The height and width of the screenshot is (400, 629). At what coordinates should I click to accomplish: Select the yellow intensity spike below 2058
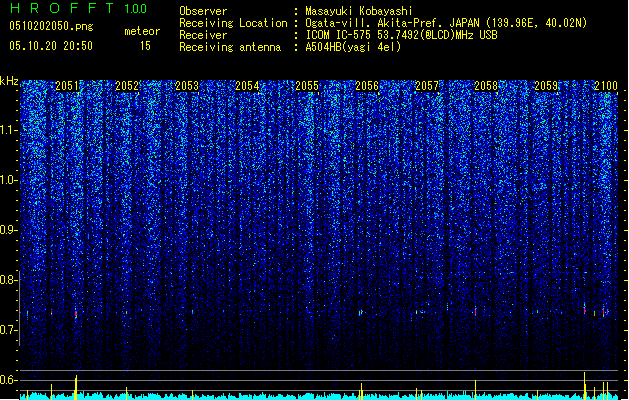coord(476,390)
